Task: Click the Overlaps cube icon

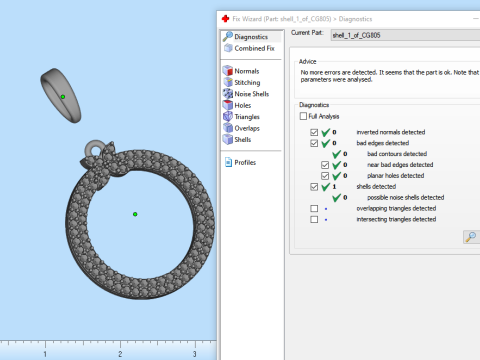Action: click(x=228, y=128)
